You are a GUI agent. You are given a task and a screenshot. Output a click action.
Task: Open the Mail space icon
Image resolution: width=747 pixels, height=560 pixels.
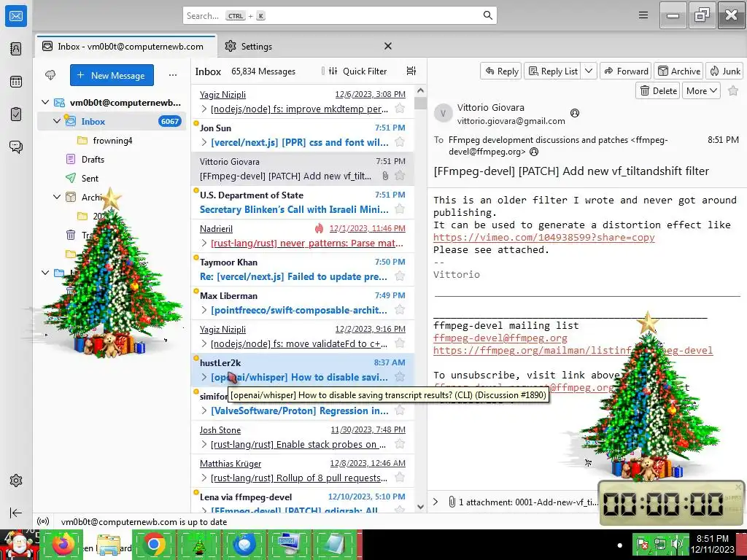point(16,16)
